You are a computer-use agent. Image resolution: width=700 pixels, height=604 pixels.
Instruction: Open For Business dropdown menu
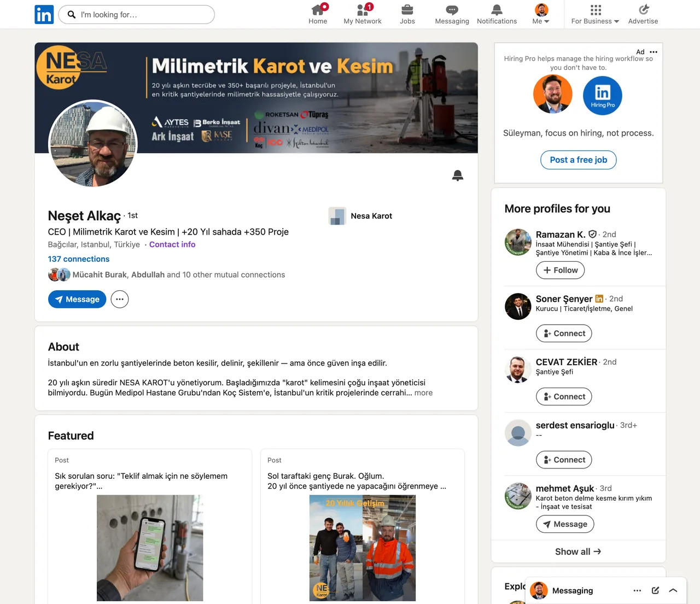[x=595, y=14]
